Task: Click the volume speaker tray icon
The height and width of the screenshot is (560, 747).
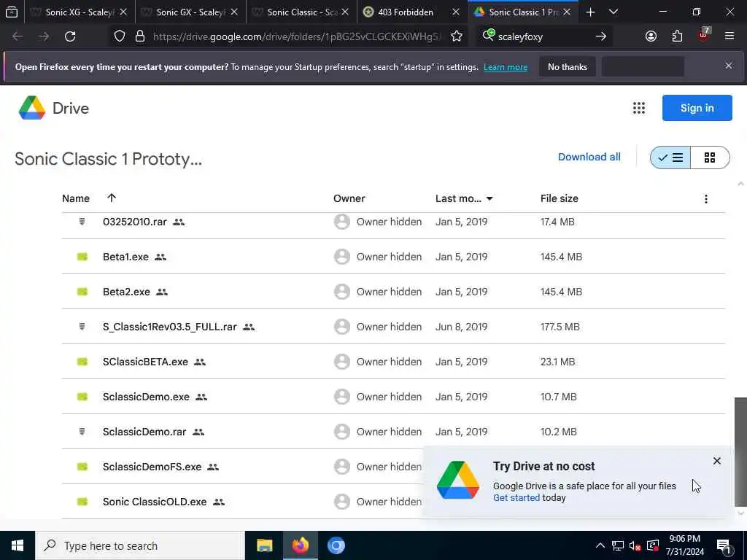Action: (635, 545)
